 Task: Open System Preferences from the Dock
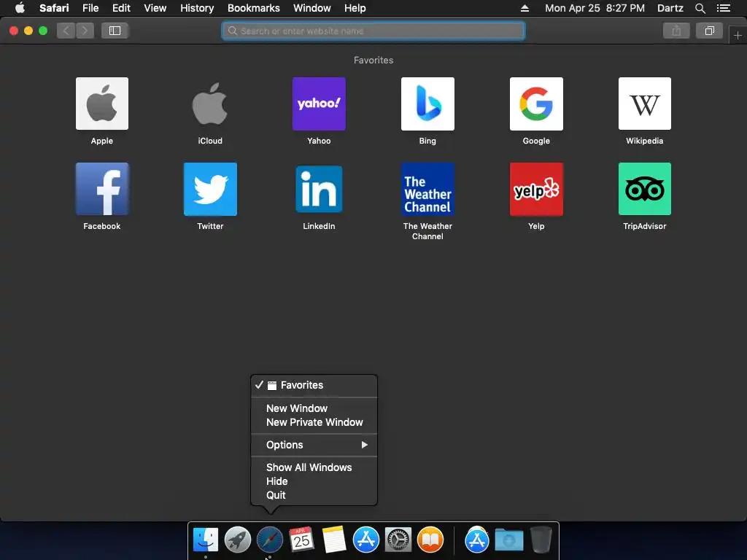pyautogui.click(x=398, y=540)
